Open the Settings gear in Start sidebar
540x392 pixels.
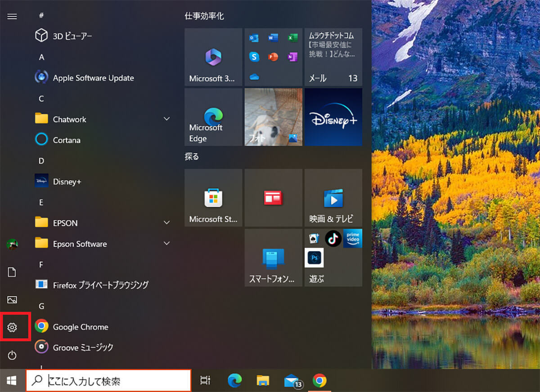click(x=12, y=327)
